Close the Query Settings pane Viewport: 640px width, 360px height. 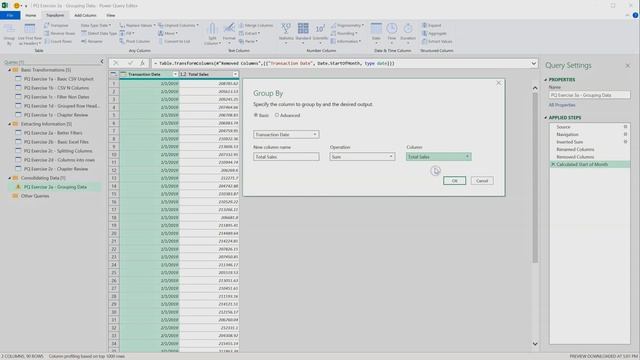[x=628, y=66]
